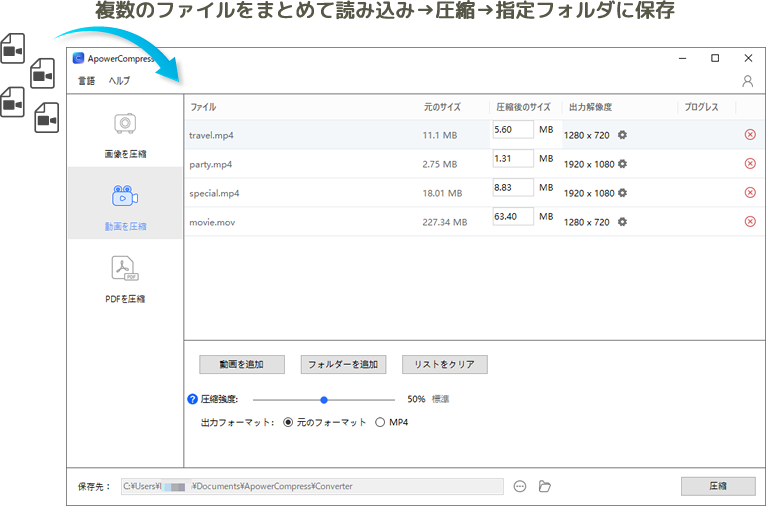766x506 pixels.
Task: Click resolution gear icon for movie.mov
Action: coord(622,222)
